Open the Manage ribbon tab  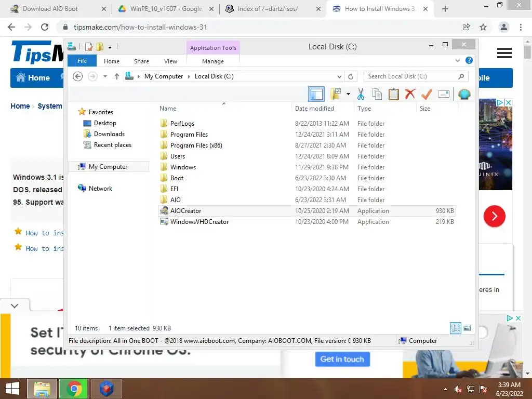[213, 61]
